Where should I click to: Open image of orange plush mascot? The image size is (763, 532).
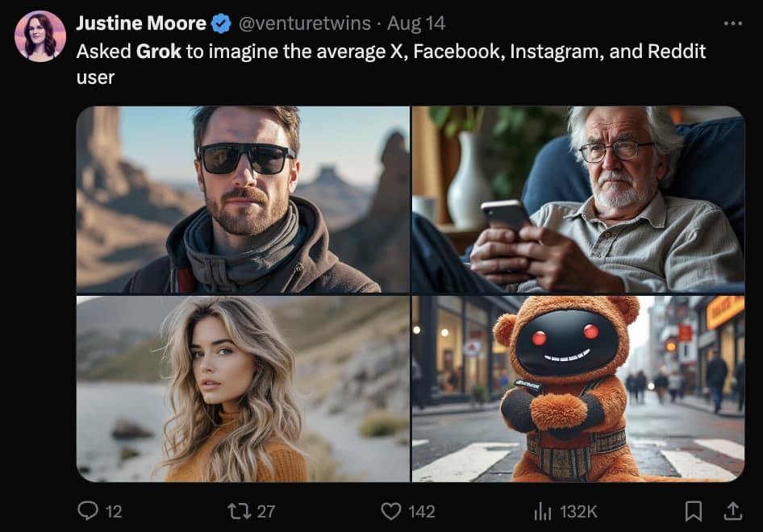577,389
